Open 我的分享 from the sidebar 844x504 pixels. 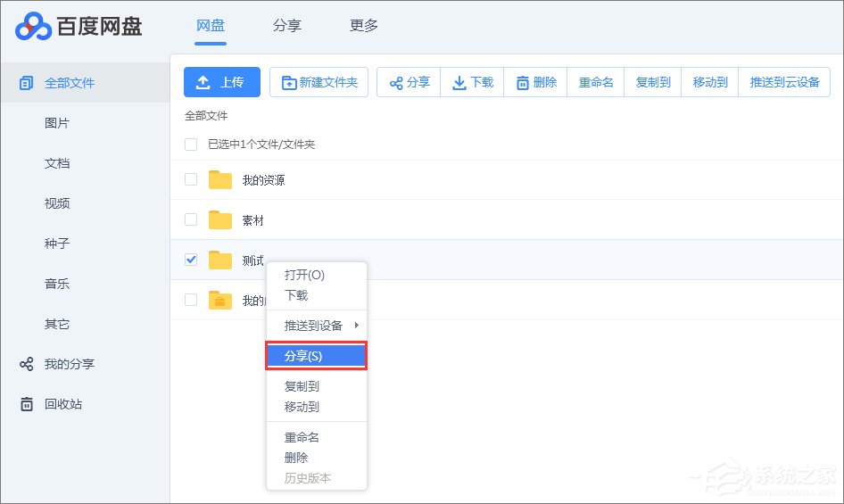[x=69, y=364]
